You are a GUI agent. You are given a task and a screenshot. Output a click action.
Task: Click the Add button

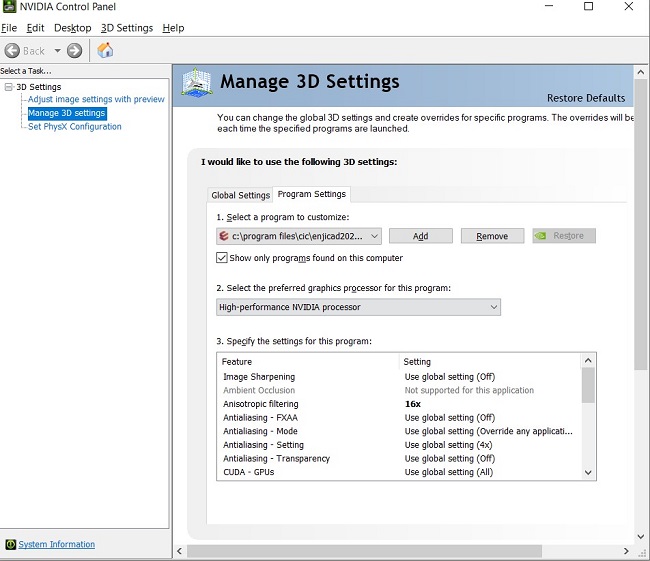pos(420,236)
